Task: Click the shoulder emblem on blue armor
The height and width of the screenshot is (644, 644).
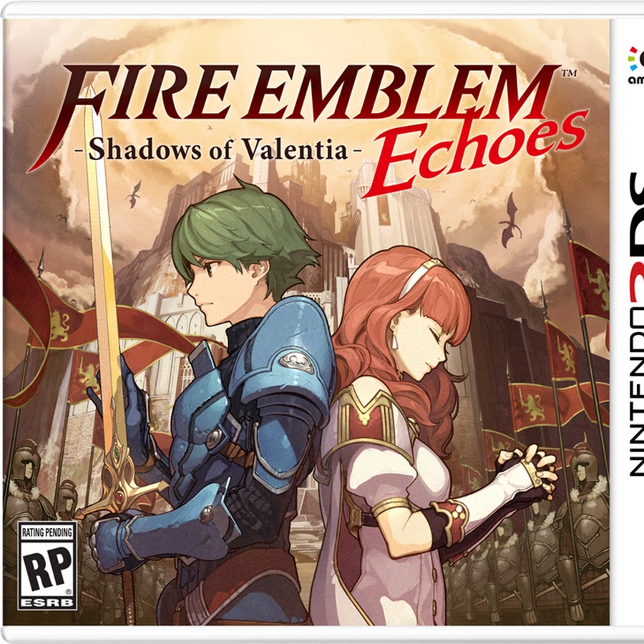Action: (x=296, y=361)
